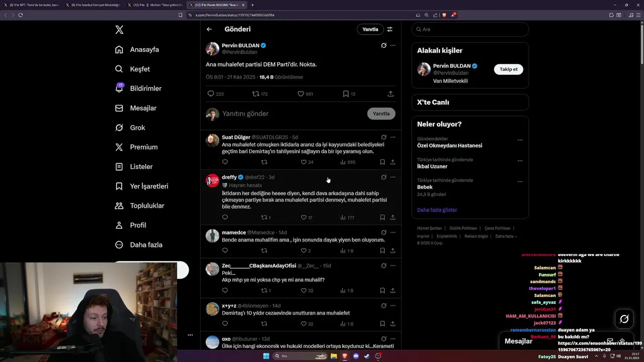Go back with the Gönderi arrow
The height and width of the screenshot is (362, 644).
click(x=209, y=29)
